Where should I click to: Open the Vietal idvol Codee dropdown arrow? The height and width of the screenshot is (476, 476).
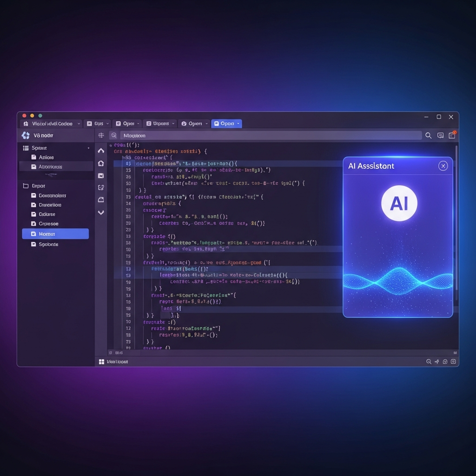click(79, 124)
